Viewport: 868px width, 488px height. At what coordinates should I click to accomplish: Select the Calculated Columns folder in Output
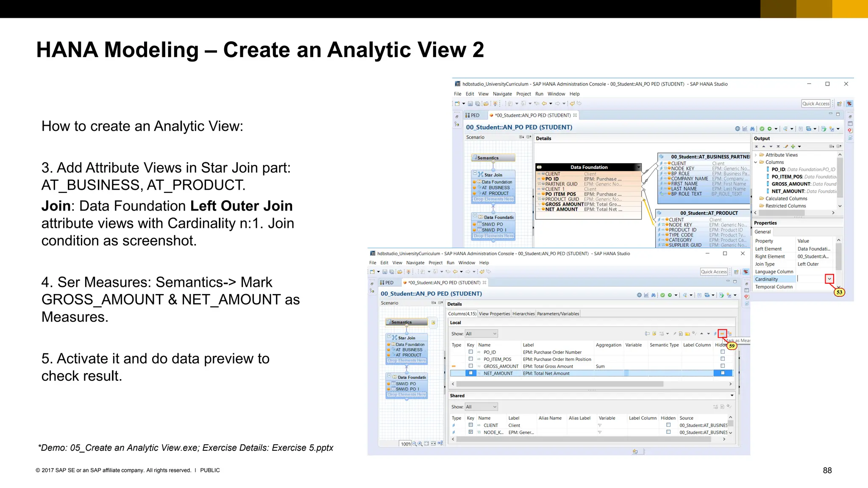point(786,199)
